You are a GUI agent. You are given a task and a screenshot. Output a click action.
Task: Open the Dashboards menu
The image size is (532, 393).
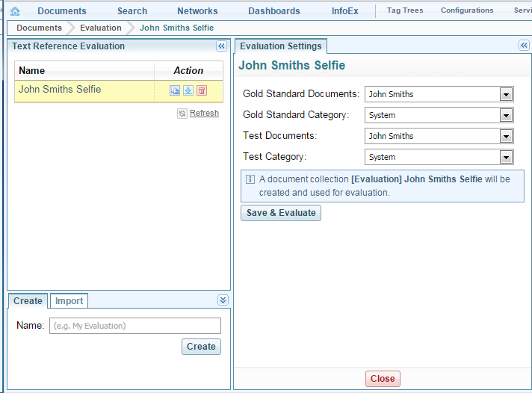tap(273, 11)
